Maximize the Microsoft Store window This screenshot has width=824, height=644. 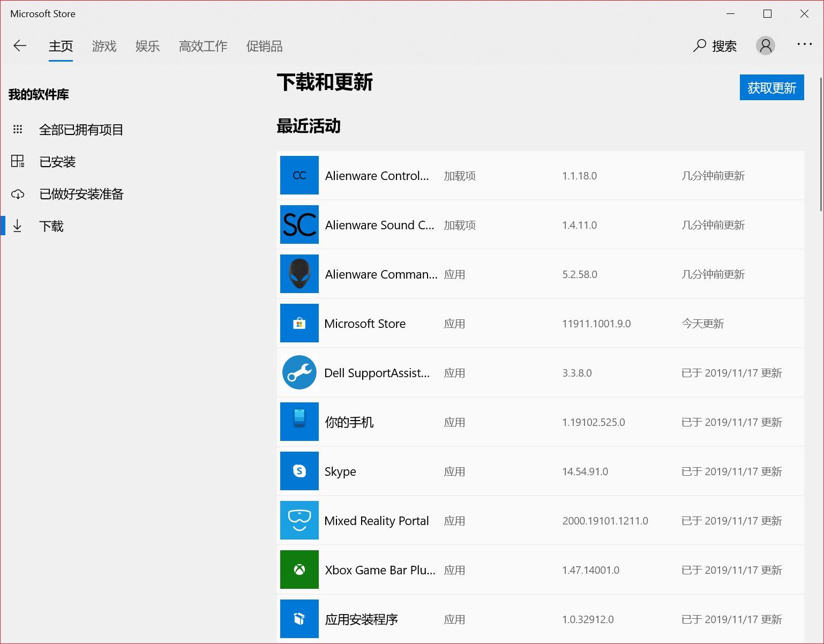(x=768, y=14)
